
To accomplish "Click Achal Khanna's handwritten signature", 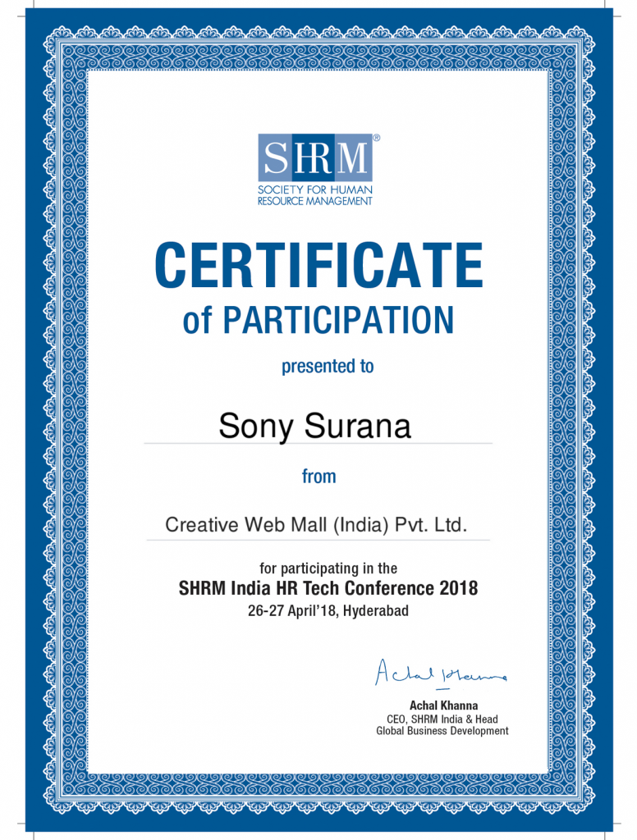I will coord(441,673).
